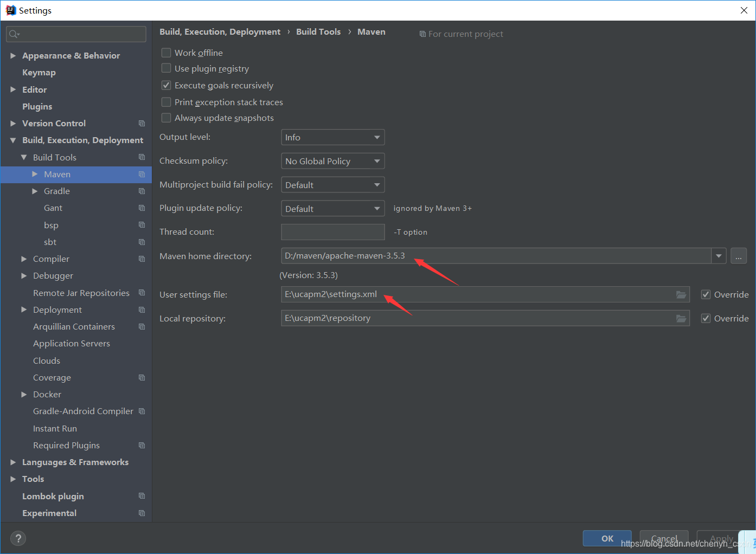Screen dimensions: 756x554
Task: Click the project-level icon beside Remote Jar Repositories
Action: pyautogui.click(x=142, y=293)
